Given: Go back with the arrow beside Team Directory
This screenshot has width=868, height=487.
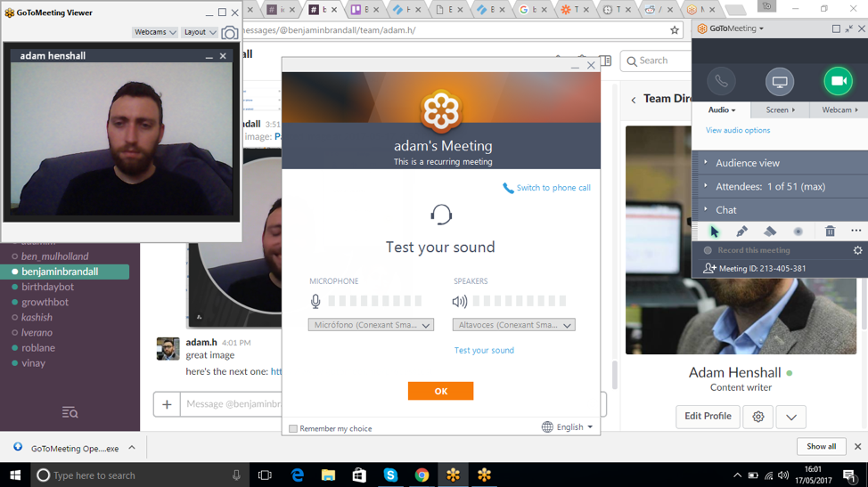Looking at the screenshot, I should pyautogui.click(x=634, y=100).
